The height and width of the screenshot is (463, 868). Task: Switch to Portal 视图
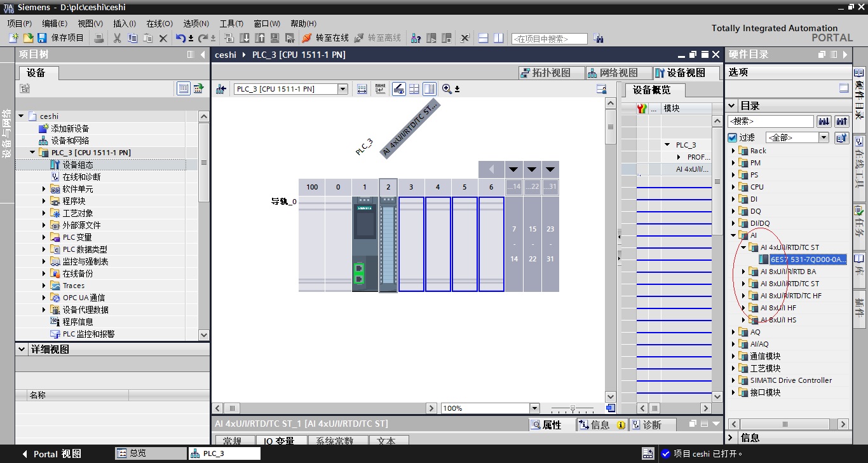pyautogui.click(x=51, y=453)
